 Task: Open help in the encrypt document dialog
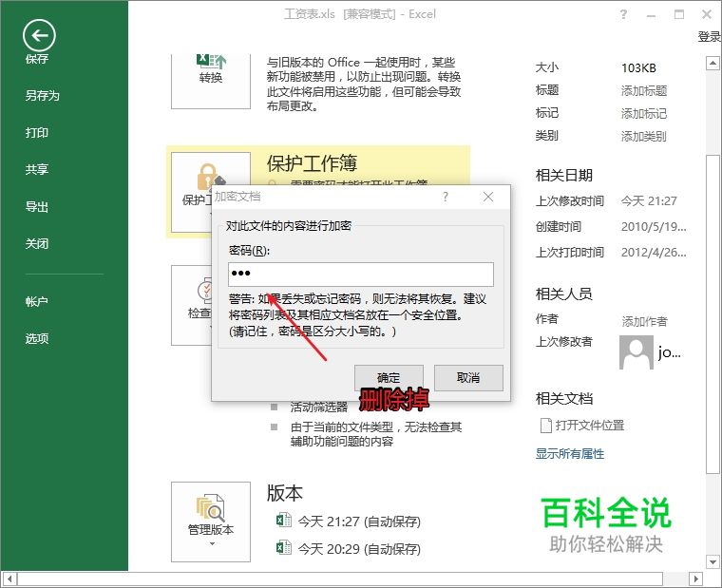(x=446, y=197)
